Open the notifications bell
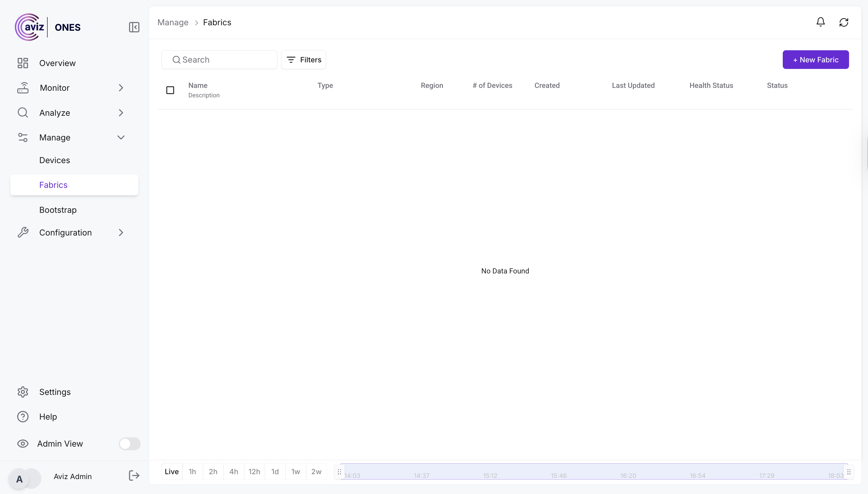The height and width of the screenshot is (494, 868). pos(820,22)
